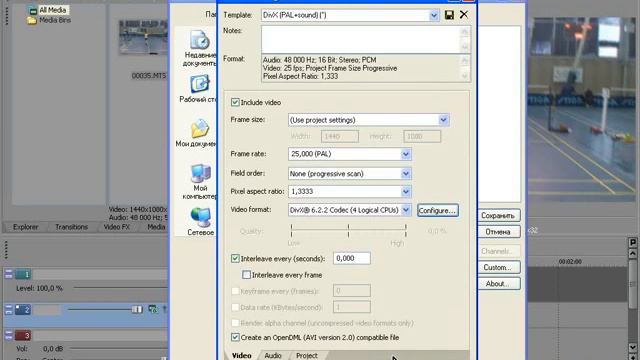This screenshot has width=640, height=360.
Task: Minimize track 2 using its header icon
Action: click(9, 310)
